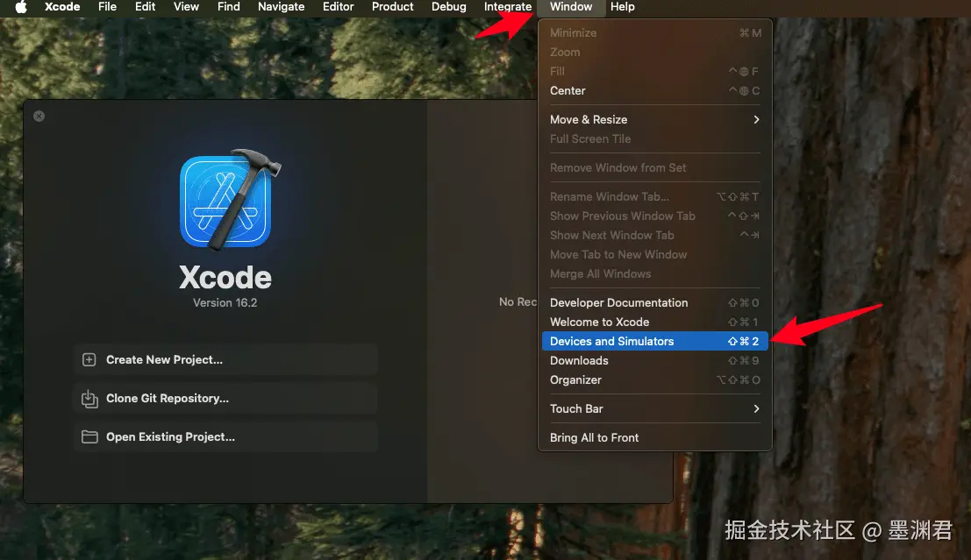The image size is (971, 560).
Task: Select Devices and Simulators menu item
Action: 654,341
